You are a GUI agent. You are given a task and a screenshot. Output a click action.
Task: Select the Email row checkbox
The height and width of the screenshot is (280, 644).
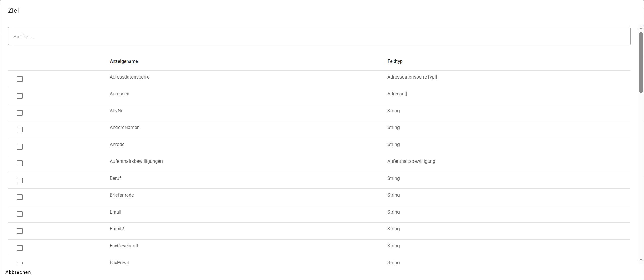(20, 214)
